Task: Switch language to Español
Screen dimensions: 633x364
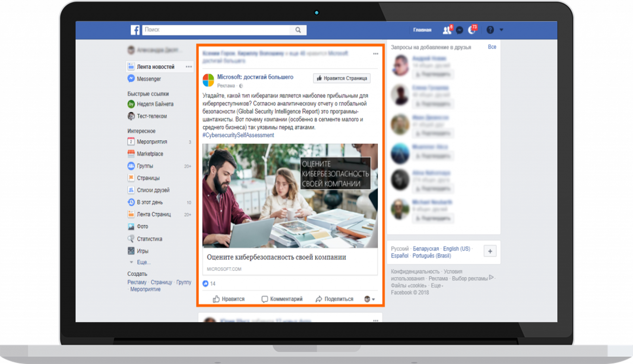Action: pyautogui.click(x=400, y=256)
